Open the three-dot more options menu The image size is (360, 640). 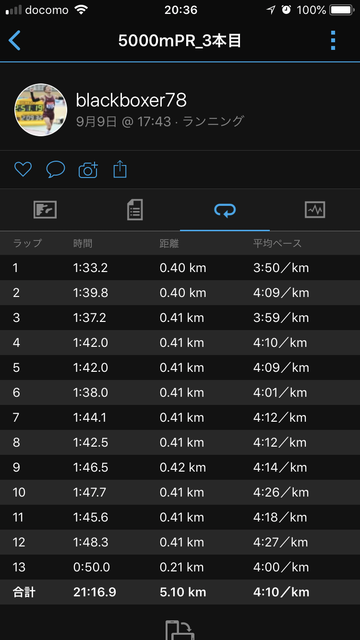pyautogui.click(x=333, y=40)
